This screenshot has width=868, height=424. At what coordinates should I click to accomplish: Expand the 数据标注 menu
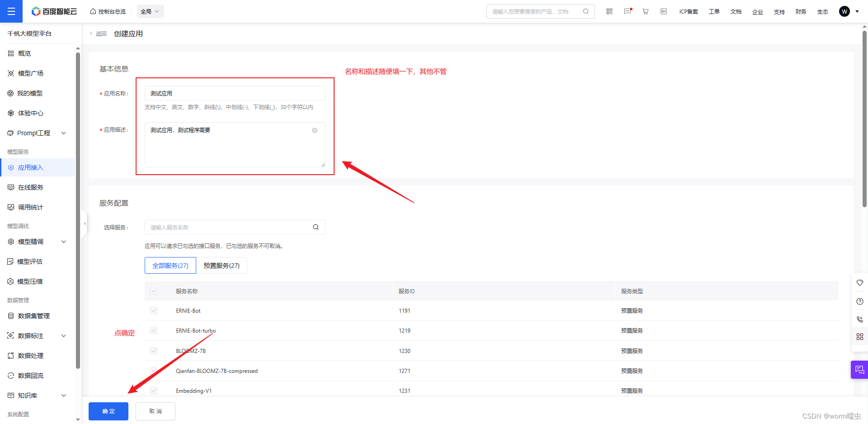point(64,336)
